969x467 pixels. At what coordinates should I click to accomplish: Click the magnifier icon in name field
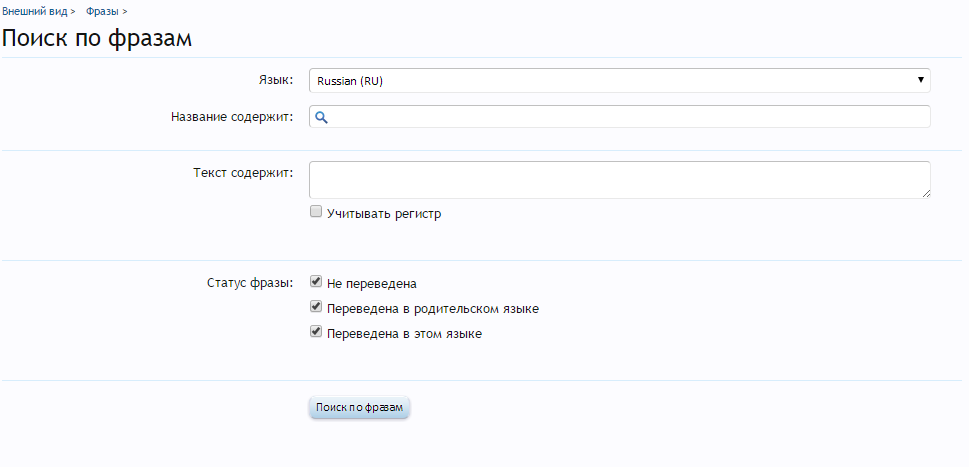click(321, 117)
